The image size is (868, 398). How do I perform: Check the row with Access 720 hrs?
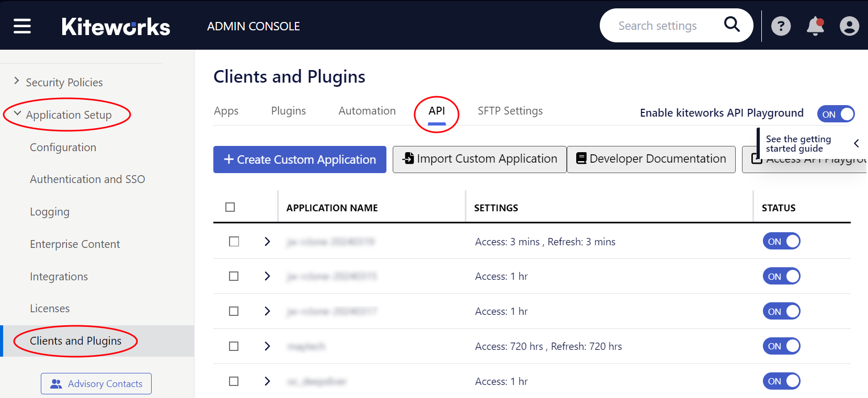click(234, 346)
